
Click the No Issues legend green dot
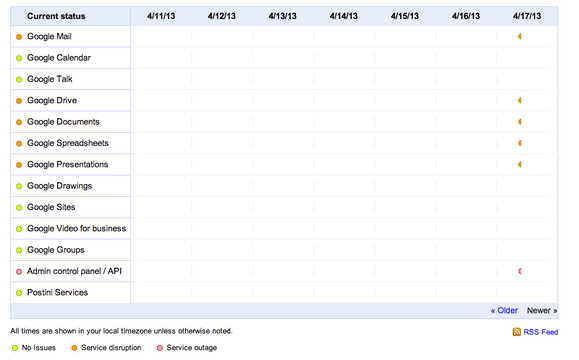pos(15,348)
